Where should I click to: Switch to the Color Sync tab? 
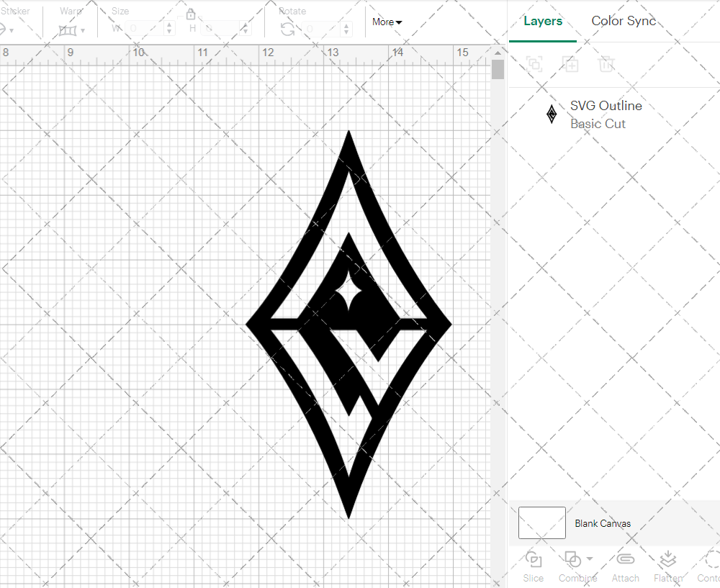pyautogui.click(x=624, y=21)
